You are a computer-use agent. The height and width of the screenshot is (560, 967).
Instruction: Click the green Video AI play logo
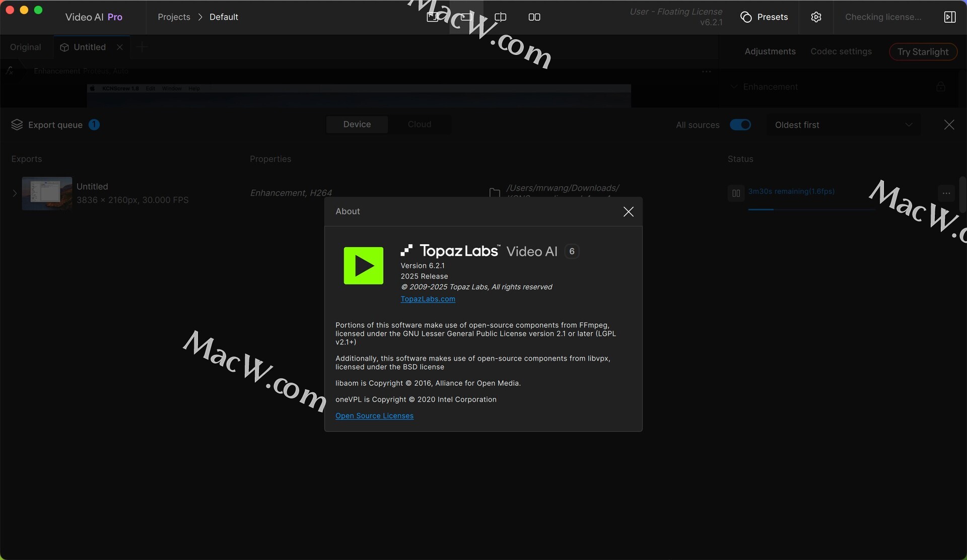tap(364, 265)
